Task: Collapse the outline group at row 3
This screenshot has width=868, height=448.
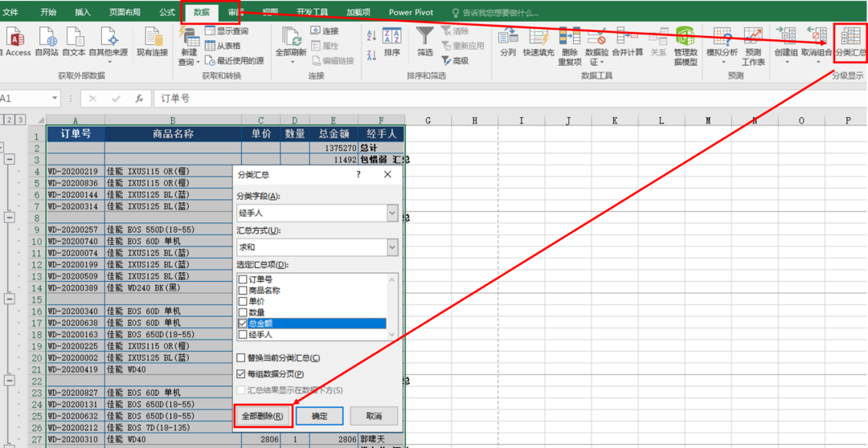Action: [x=10, y=159]
